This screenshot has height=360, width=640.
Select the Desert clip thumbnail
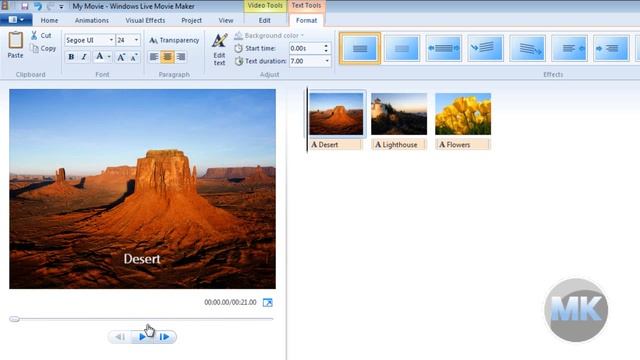336,114
